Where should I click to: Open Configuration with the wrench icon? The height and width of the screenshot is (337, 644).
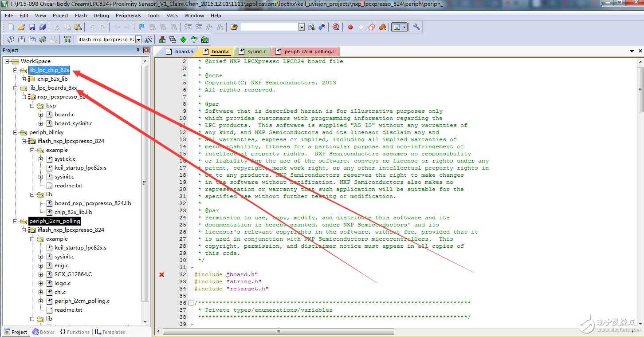416,27
